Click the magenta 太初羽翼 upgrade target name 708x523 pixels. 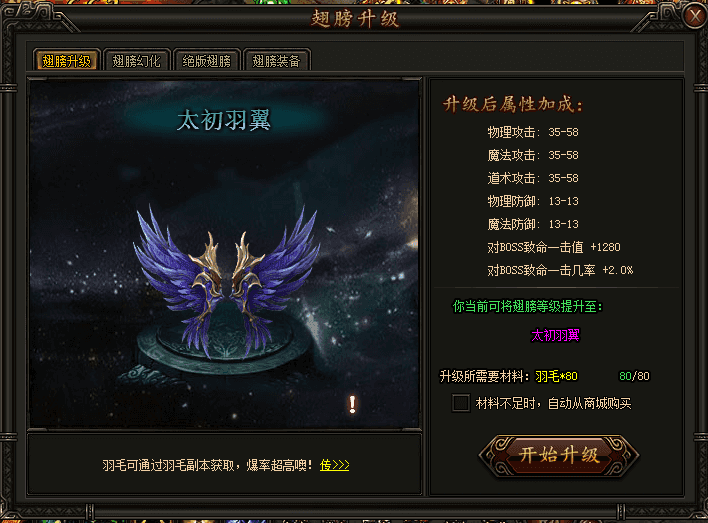click(555, 335)
